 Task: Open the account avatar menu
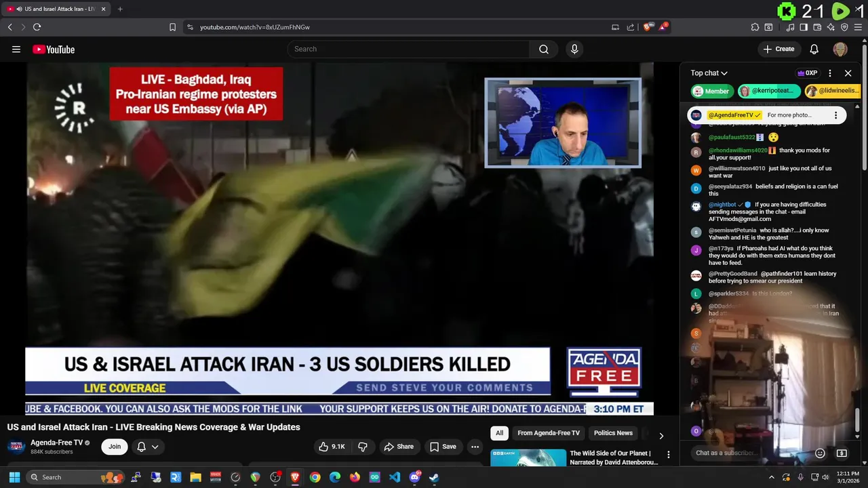pyautogui.click(x=840, y=49)
